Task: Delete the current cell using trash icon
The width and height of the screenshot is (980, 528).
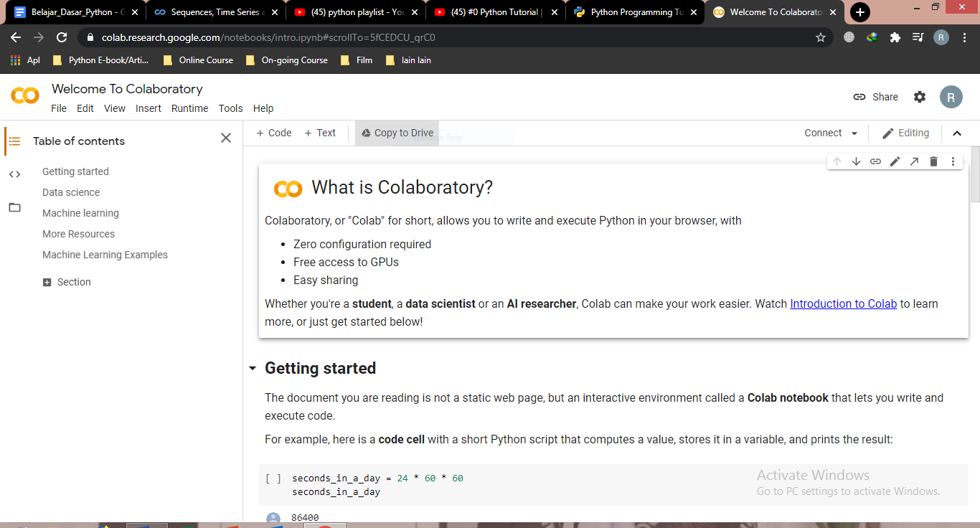Action: 933,161
